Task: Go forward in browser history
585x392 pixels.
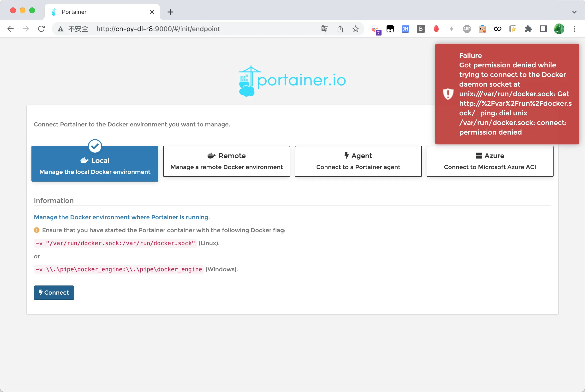Action: pos(26,29)
